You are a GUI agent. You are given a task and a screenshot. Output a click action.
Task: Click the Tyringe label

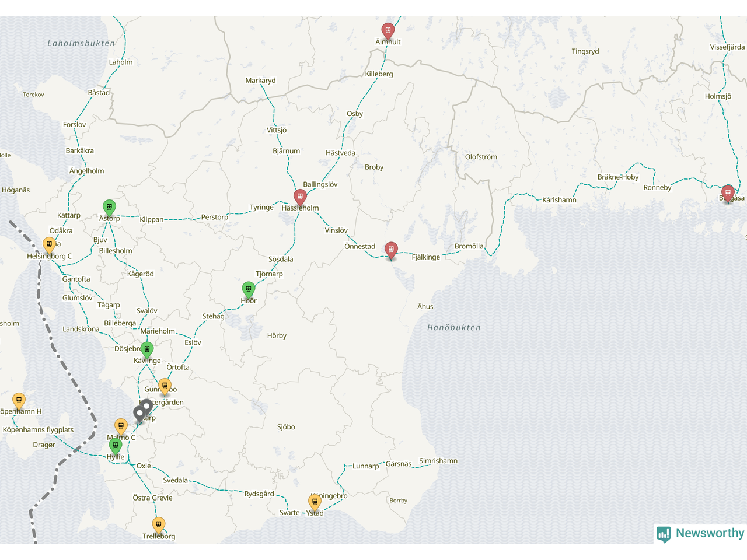(x=261, y=208)
